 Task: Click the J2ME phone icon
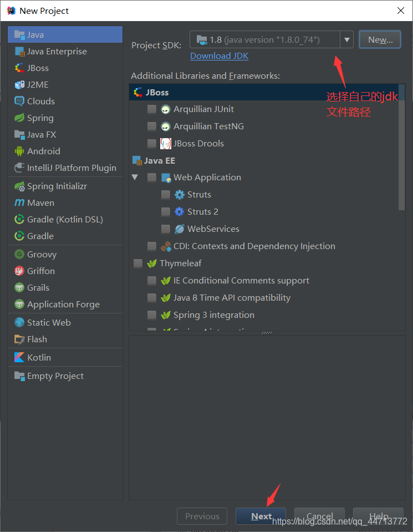click(19, 84)
